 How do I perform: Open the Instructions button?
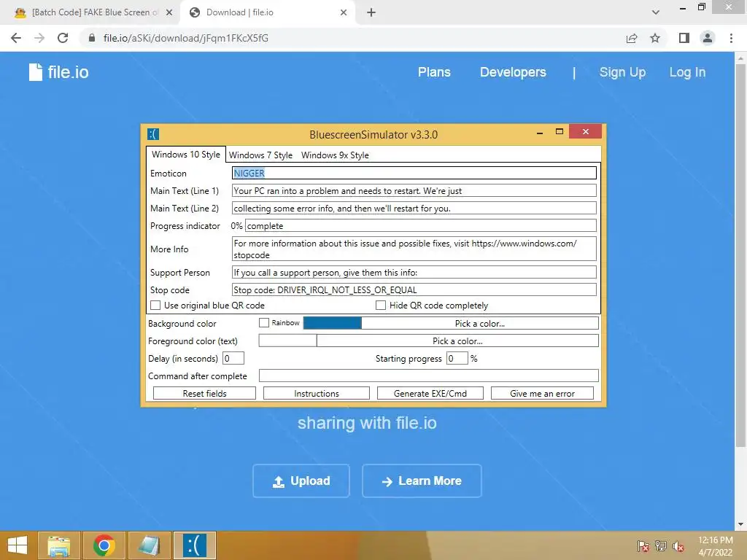317,393
